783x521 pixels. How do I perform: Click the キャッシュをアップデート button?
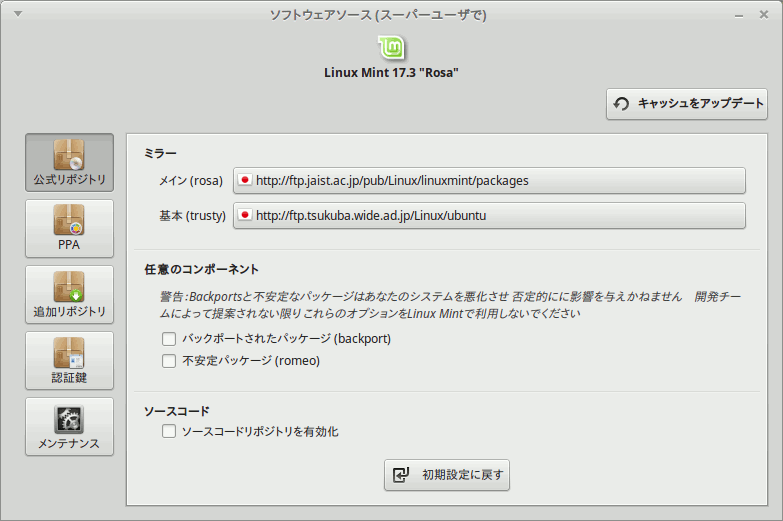point(687,104)
